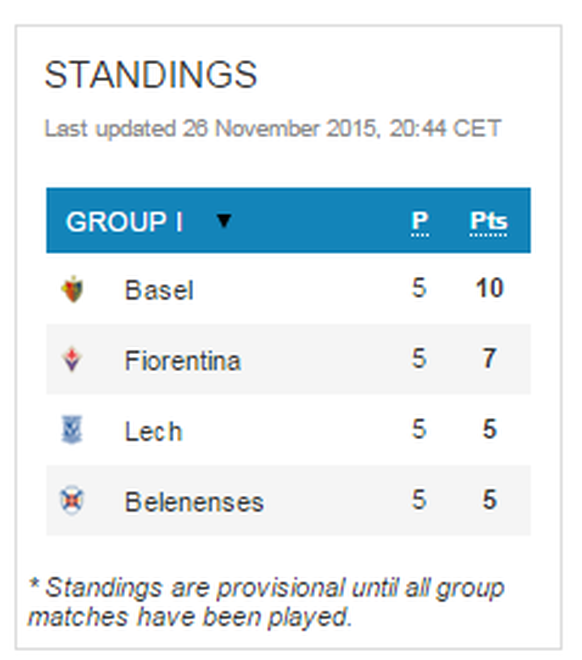Select Basel's 10 points value
The width and height of the screenshot is (582, 660).
(489, 288)
